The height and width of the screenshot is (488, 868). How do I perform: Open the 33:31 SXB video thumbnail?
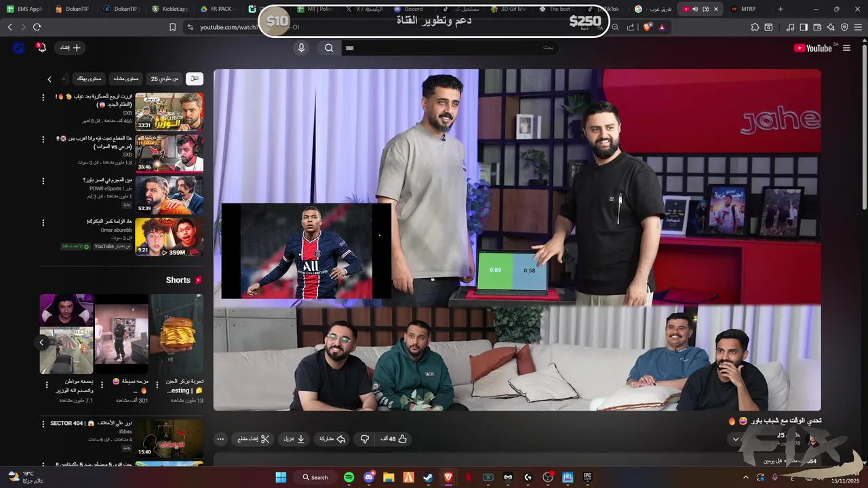[x=169, y=111]
